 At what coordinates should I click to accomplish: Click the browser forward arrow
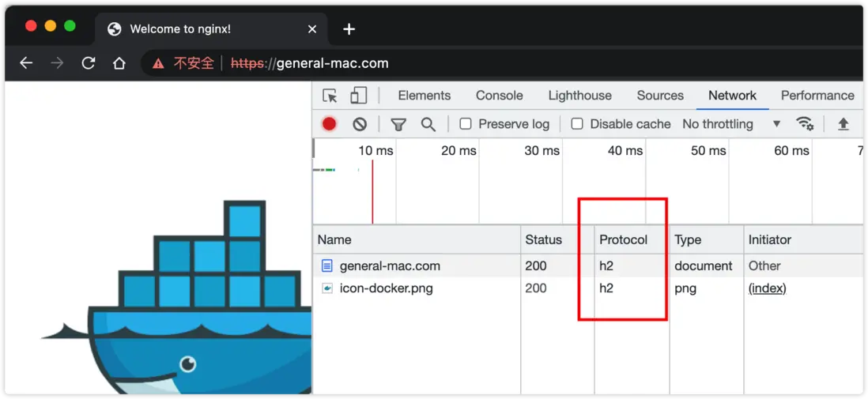pyautogui.click(x=57, y=63)
